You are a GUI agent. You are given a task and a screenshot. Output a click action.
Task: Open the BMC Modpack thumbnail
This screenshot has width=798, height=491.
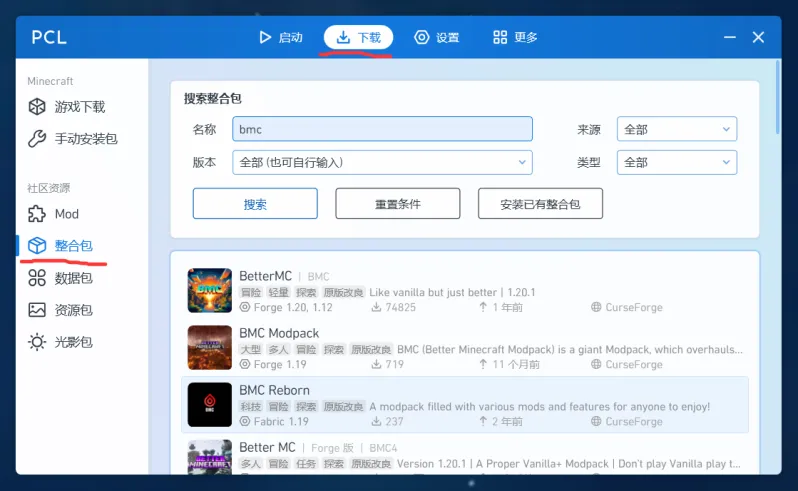210,348
